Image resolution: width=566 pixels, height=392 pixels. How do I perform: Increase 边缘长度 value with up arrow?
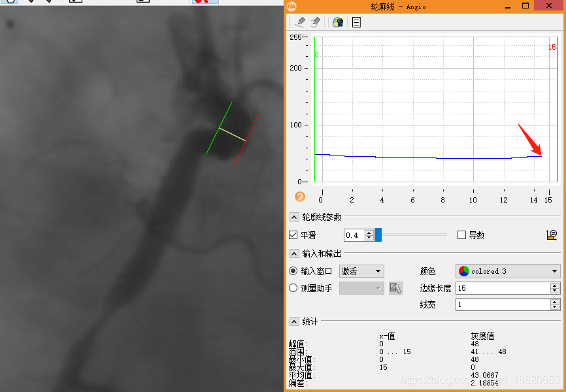554,285
